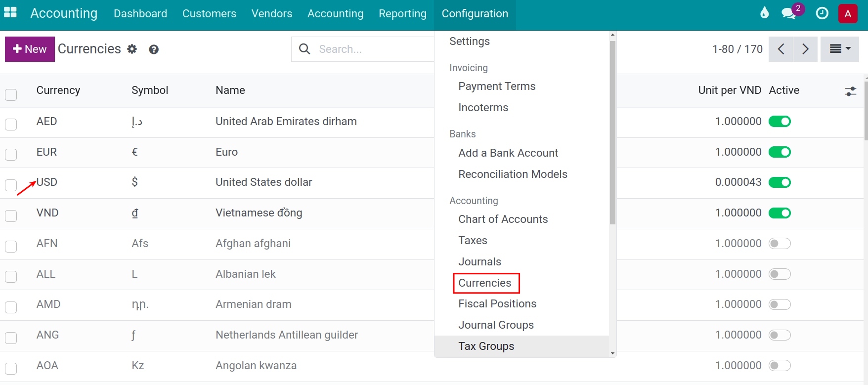Click the New currency button
Screen dimensions: 868x385
[30, 49]
